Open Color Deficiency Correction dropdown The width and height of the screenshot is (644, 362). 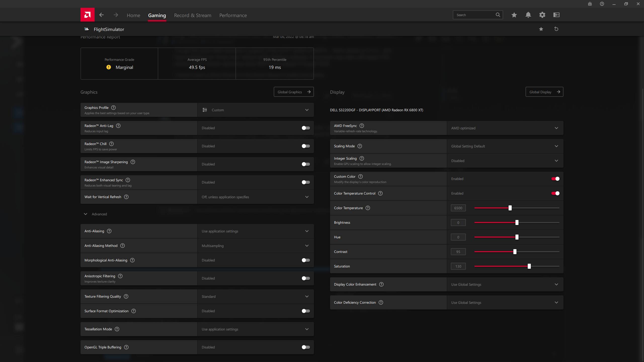tap(505, 302)
